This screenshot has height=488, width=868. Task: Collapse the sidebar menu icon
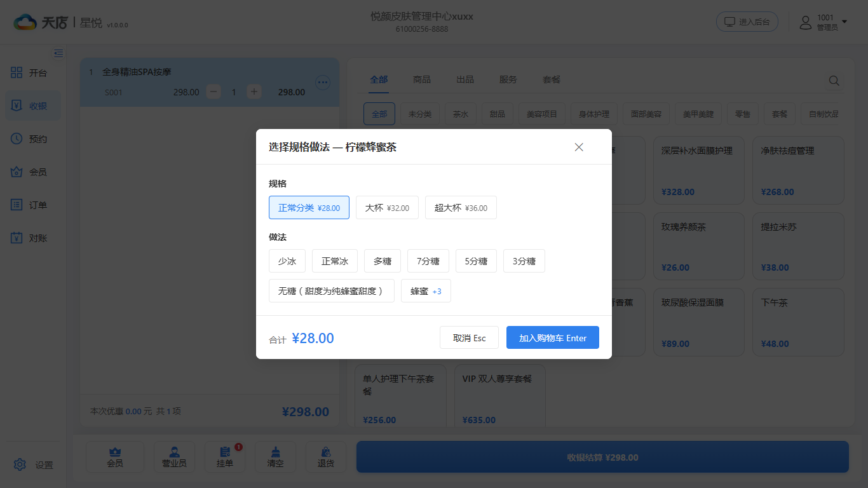pyautogui.click(x=58, y=53)
